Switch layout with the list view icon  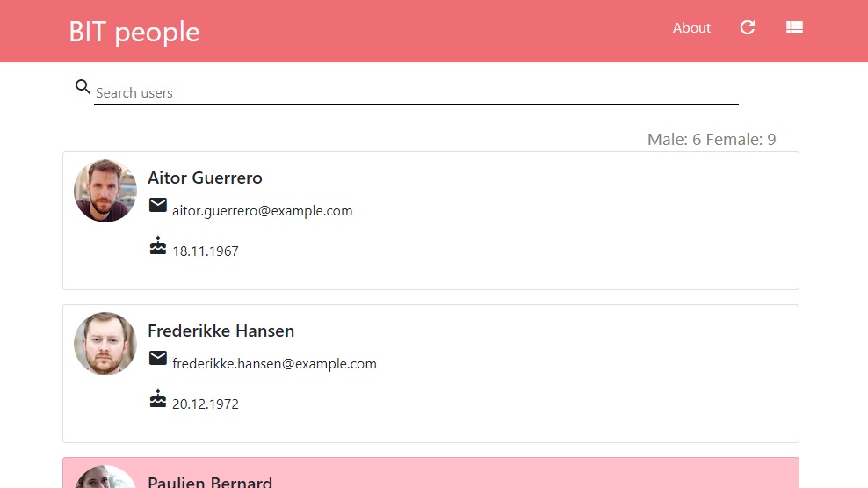coord(794,27)
